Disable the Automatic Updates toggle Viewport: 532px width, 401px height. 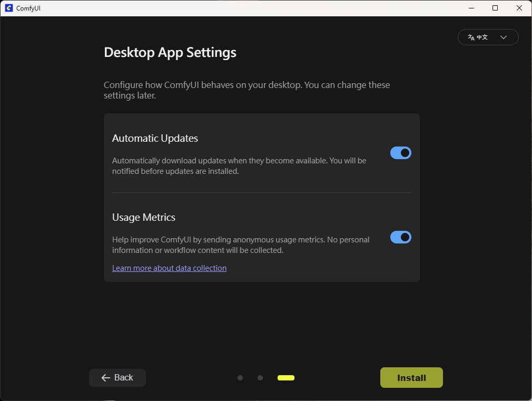pos(400,153)
